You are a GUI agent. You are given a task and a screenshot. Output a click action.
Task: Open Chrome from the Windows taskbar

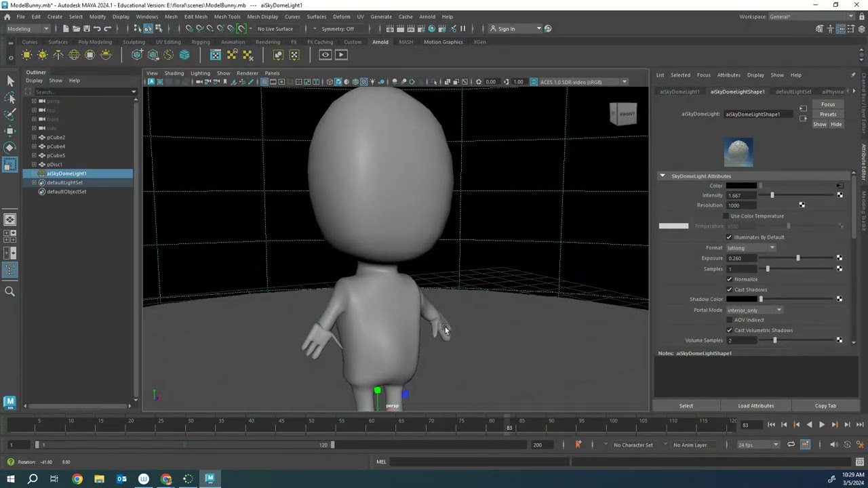click(77, 479)
